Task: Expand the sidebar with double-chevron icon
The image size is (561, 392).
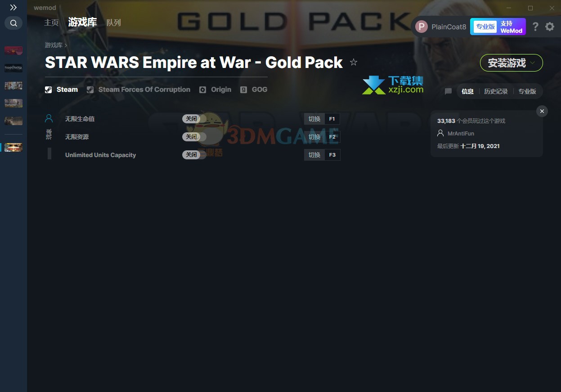Action: pyautogui.click(x=13, y=8)
